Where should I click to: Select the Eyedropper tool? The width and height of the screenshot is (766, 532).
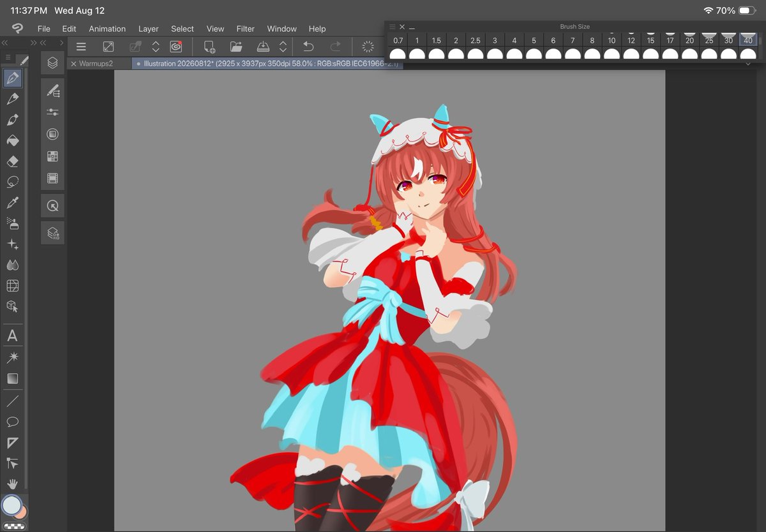[x=12, y=203]
